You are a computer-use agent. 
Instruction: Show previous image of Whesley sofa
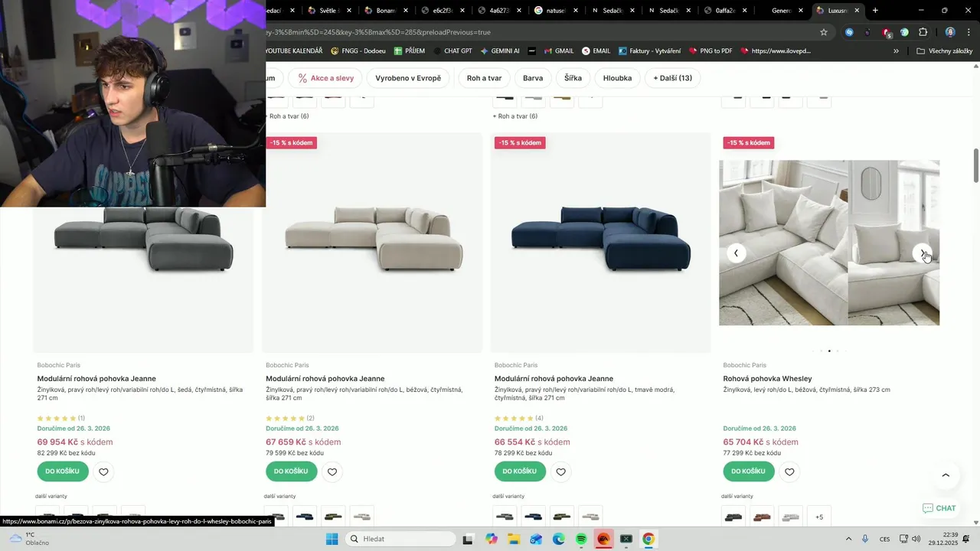(x=736, y=253)
